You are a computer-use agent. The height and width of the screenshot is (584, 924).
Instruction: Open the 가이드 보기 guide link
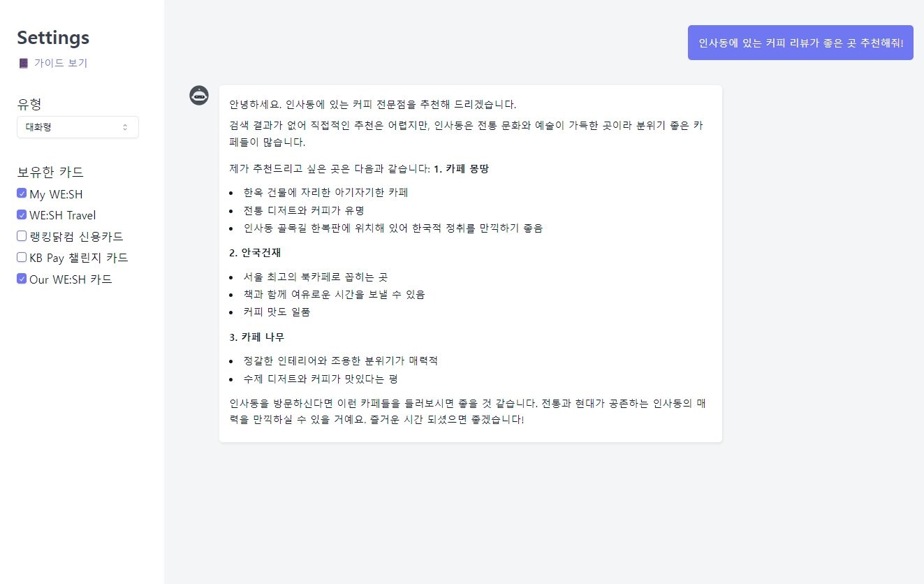point(61,63)
